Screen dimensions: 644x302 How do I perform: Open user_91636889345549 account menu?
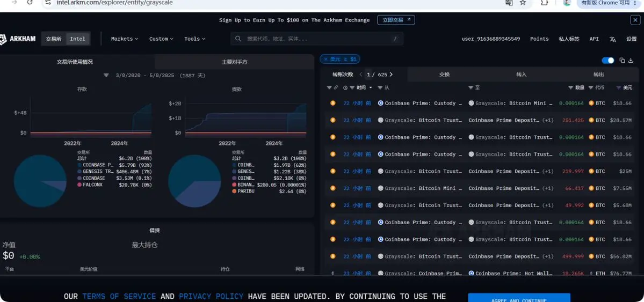click(491, 39)
